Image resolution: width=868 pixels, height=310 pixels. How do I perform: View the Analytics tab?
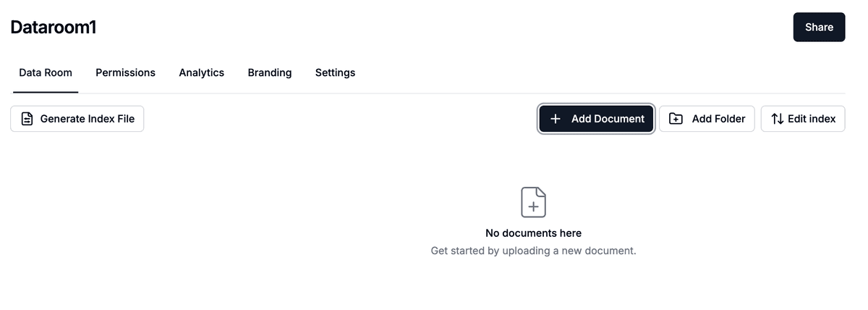[201, 72]
